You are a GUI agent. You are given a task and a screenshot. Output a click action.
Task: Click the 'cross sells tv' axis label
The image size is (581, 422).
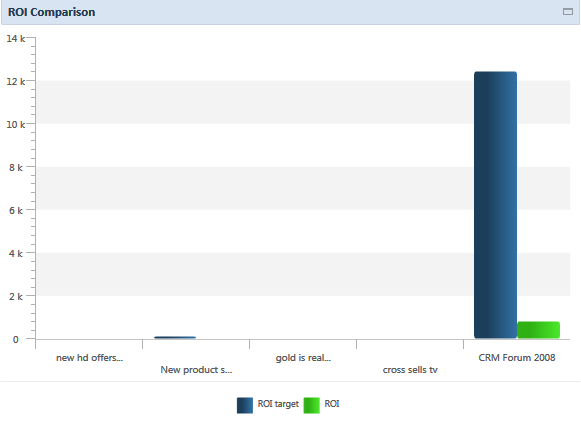tap(410, 370)
